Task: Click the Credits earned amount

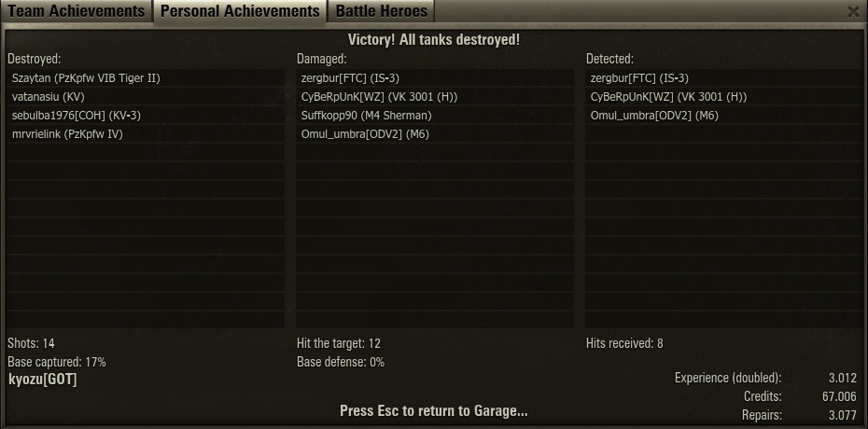Action: click(x=840, y=396)
